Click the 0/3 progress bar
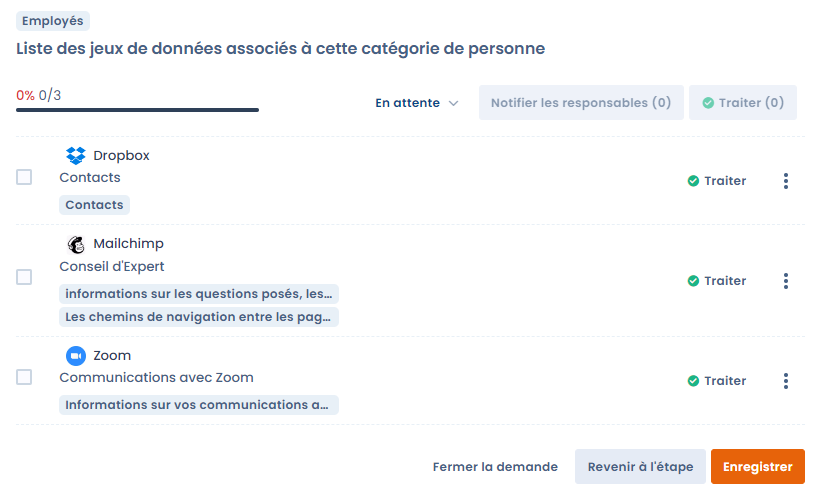 coord(137,110)
